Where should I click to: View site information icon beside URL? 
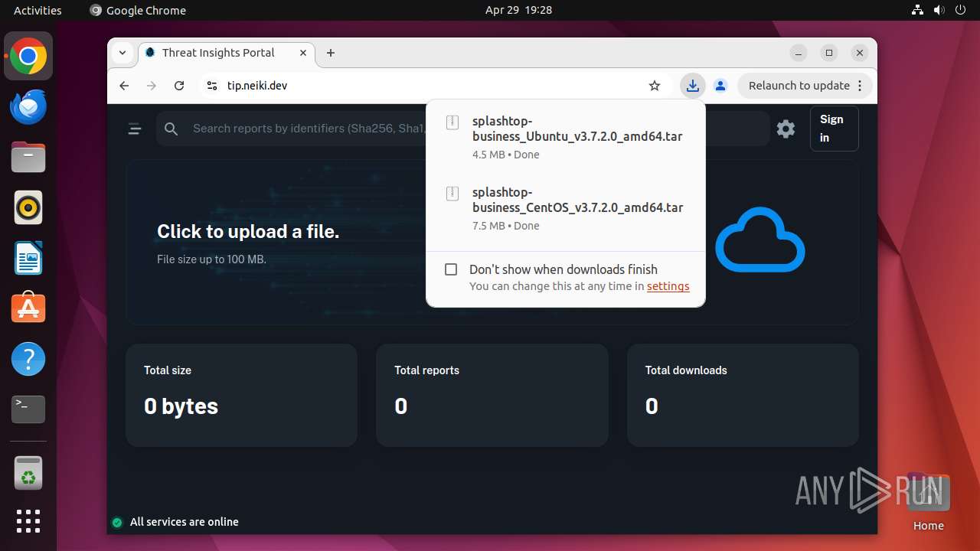tap(212, 86)
